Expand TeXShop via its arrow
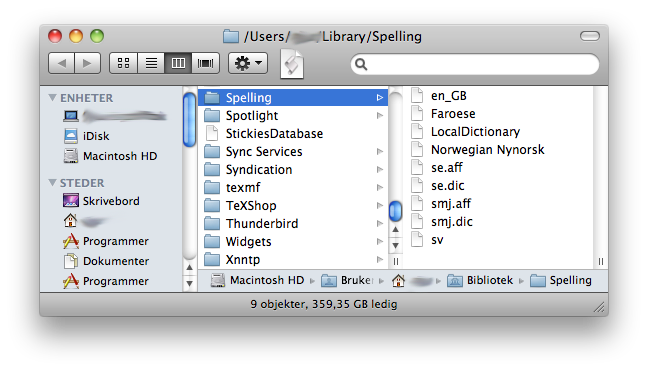648x371 pixels. [380, 205]
